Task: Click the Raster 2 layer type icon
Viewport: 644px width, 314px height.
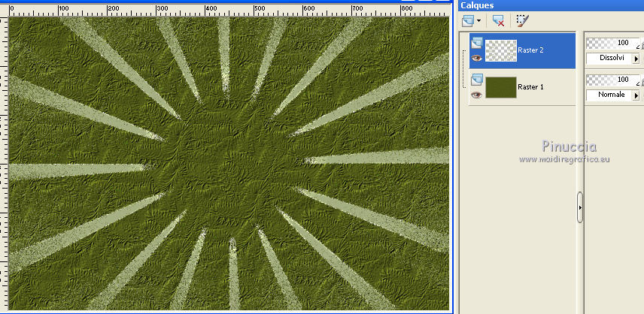Action: click(x=476, y=42)
